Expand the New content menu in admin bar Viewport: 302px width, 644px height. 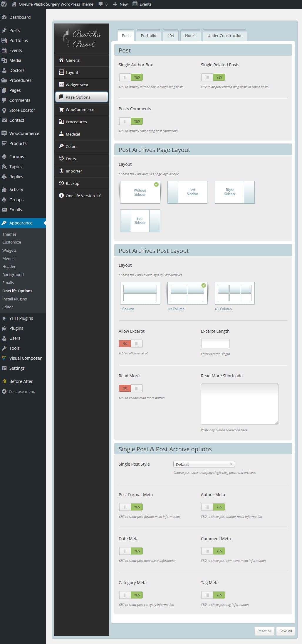pos(120,4)
